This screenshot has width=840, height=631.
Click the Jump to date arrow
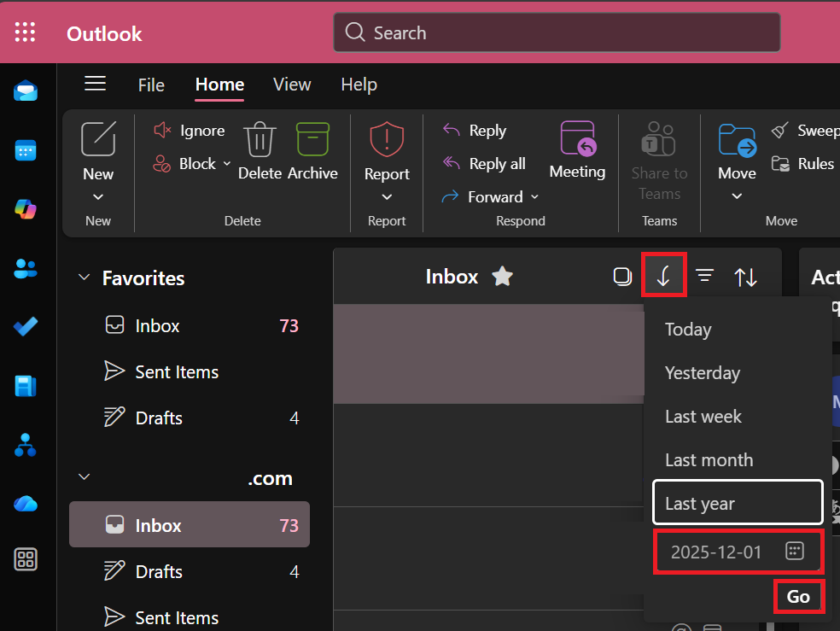pyautogui.click(x=664, y=276)
